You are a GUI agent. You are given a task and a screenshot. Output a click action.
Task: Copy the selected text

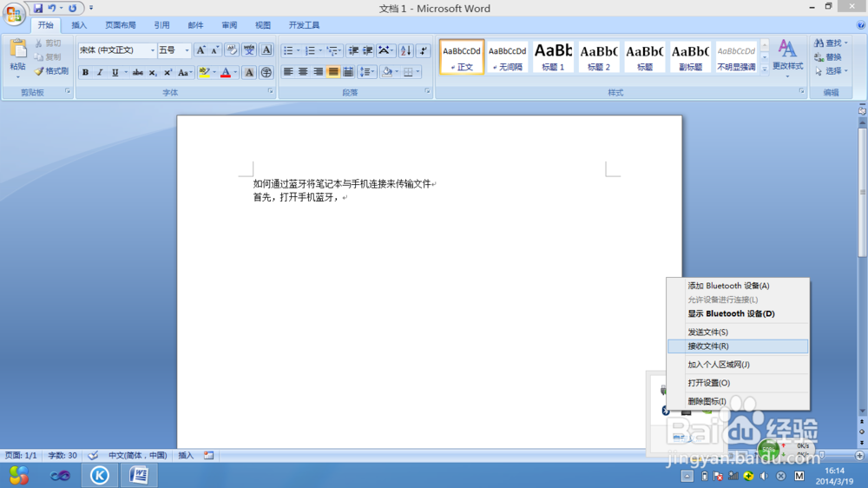pyautogui.click(x=48, y=57)
